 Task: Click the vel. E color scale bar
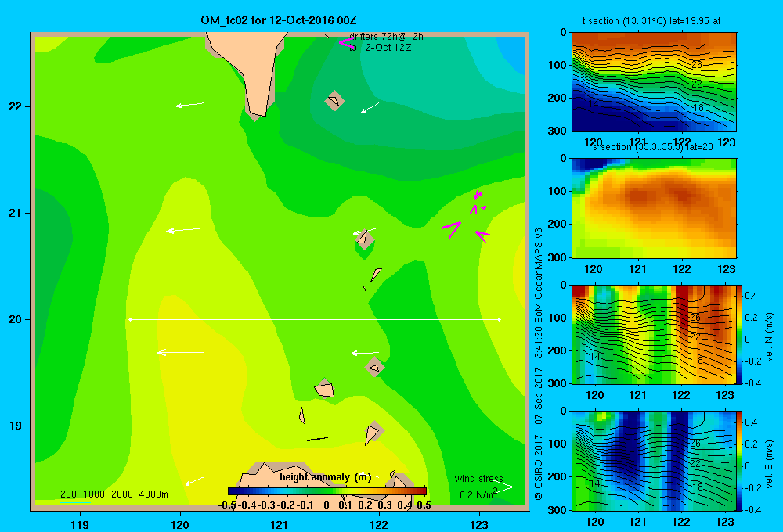[740, 461]
